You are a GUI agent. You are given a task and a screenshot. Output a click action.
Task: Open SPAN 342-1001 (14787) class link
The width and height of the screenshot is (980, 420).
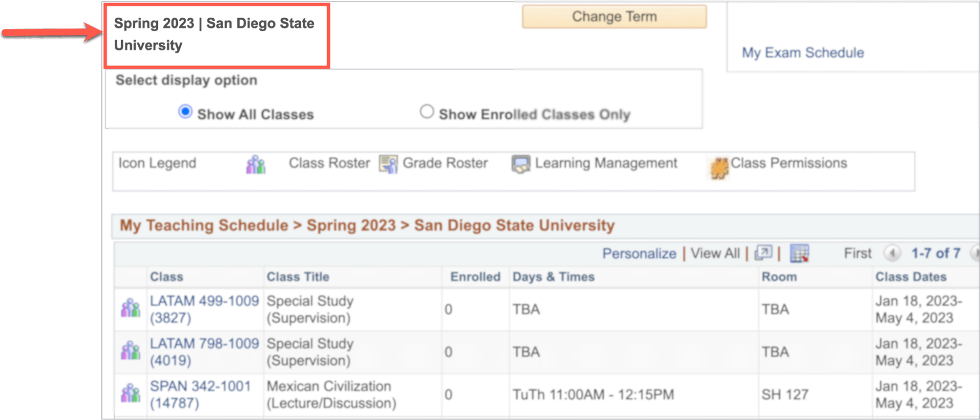201,395
